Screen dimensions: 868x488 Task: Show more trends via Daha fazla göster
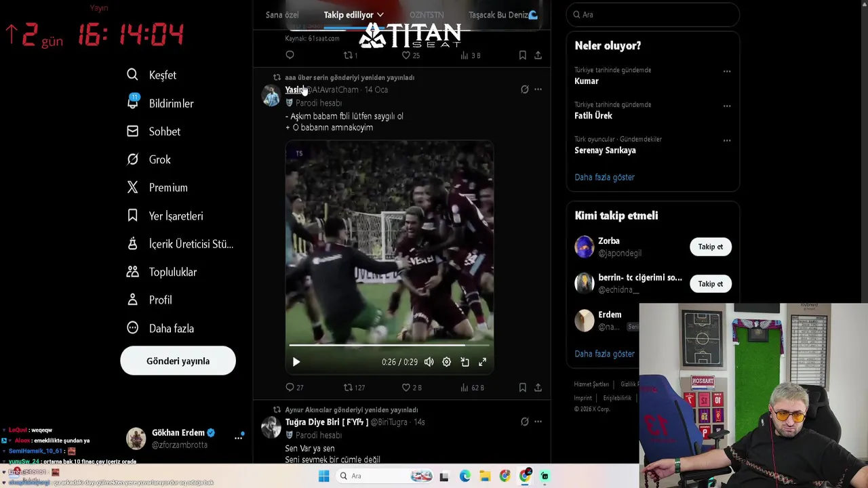point(604,178)
